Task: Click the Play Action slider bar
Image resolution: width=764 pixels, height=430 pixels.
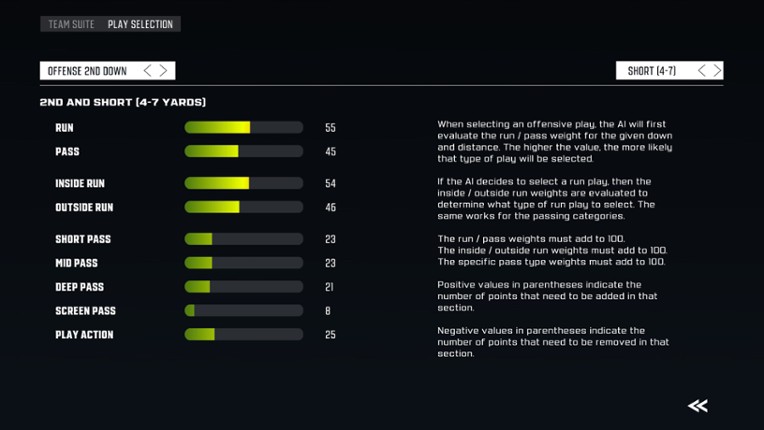Action: [x=244, y=335]
